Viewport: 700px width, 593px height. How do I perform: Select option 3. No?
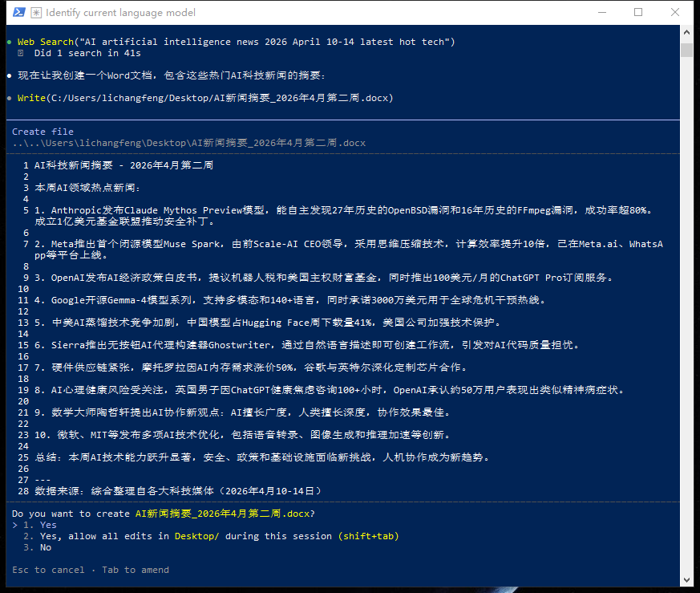37,547
